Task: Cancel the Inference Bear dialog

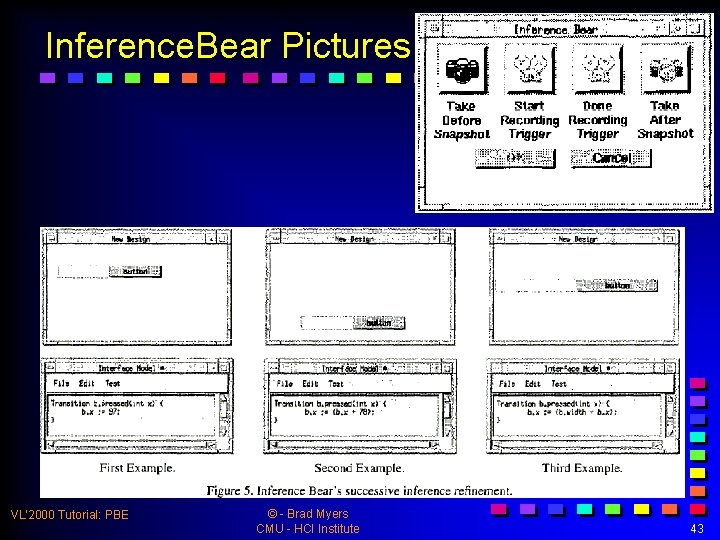Action: (611, 158)
